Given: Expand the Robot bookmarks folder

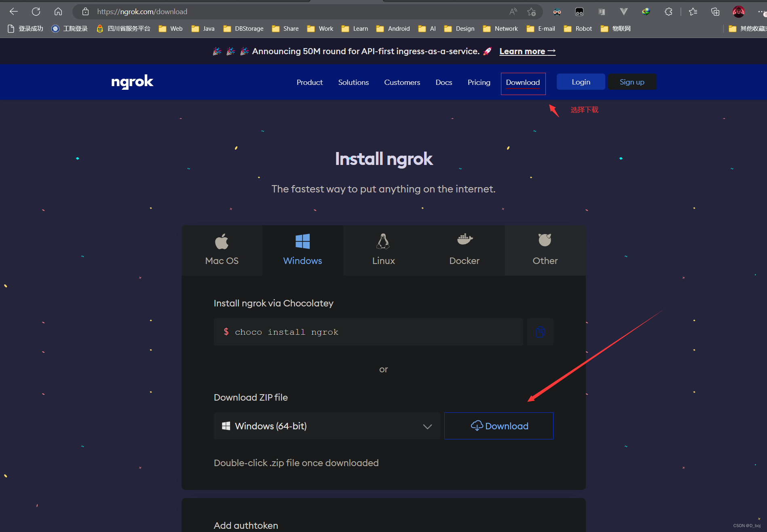Looking at the screenshot, I should [578, 29].
